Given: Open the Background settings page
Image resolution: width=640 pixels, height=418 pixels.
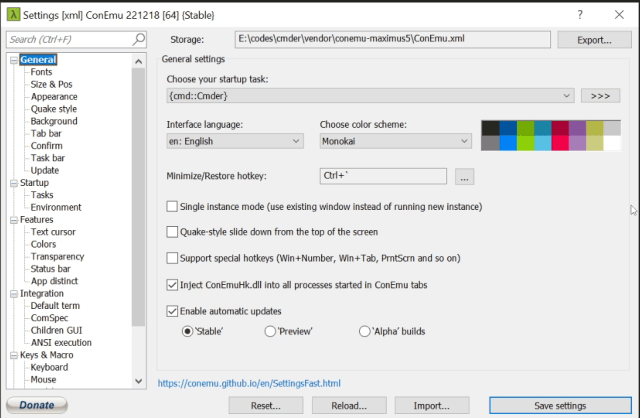Looking at the screenshot, I should [54, 121].
